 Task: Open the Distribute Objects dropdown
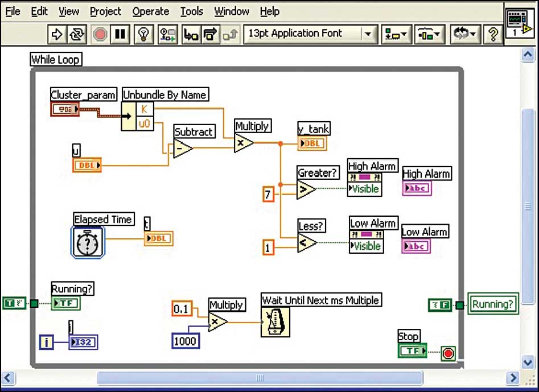click(430, 34)
